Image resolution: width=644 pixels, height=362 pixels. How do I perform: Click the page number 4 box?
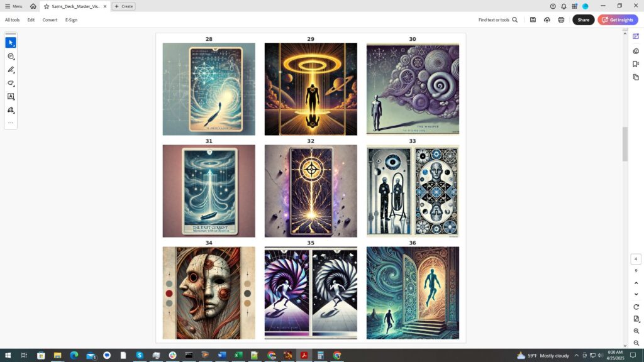tap(636, 259)
